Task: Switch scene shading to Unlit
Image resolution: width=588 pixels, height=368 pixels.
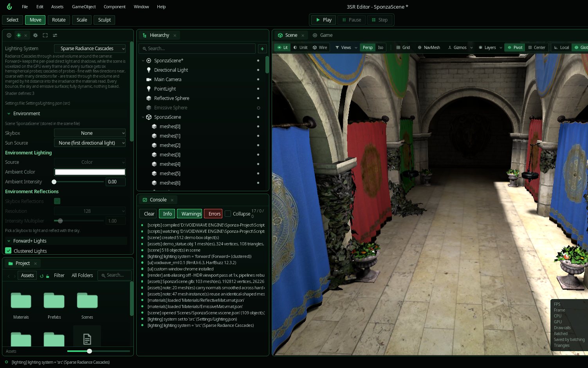Action: (x=300, y=47)
